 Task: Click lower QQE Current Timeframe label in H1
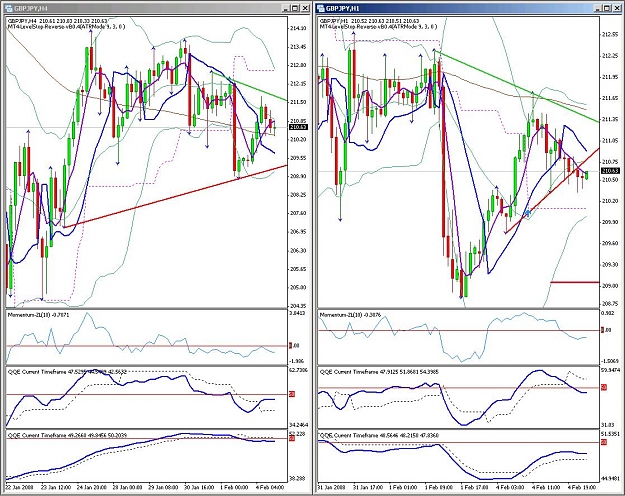click(379, 435)
